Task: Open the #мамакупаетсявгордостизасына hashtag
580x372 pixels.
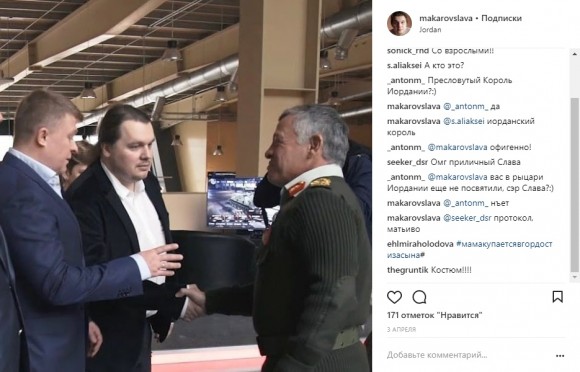Action: pyautogui.click(x=470, y=249)
